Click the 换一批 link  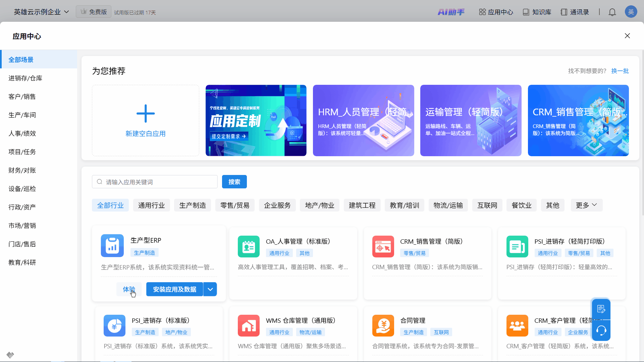coord(620,71)
